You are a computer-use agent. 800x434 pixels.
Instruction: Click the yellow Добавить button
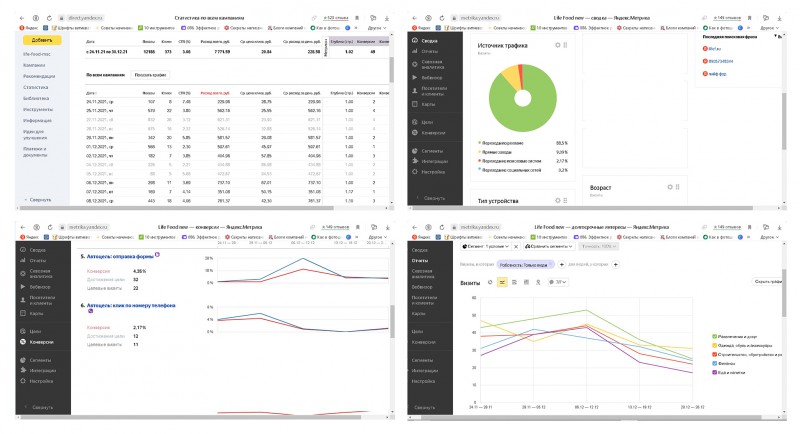pos(42,40)
